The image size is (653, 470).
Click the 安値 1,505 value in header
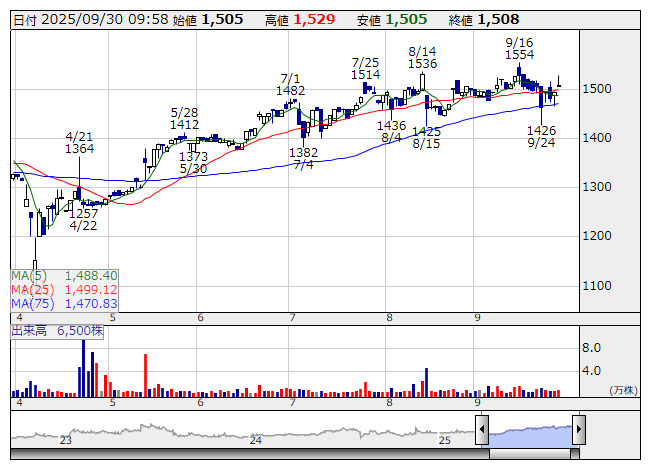(x=407, y=19)
